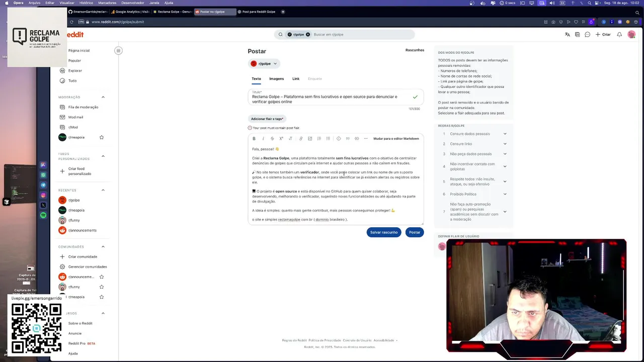The height and width of the screenshot is (362, 644).
Task: Click the search magnifier icon
Action: click(280, 35)
